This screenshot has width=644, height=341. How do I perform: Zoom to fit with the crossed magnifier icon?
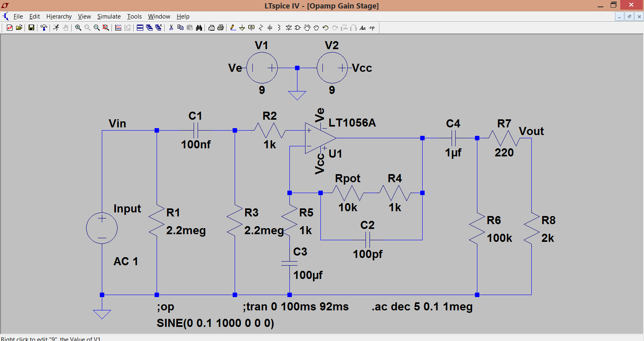tap(106, 27)
